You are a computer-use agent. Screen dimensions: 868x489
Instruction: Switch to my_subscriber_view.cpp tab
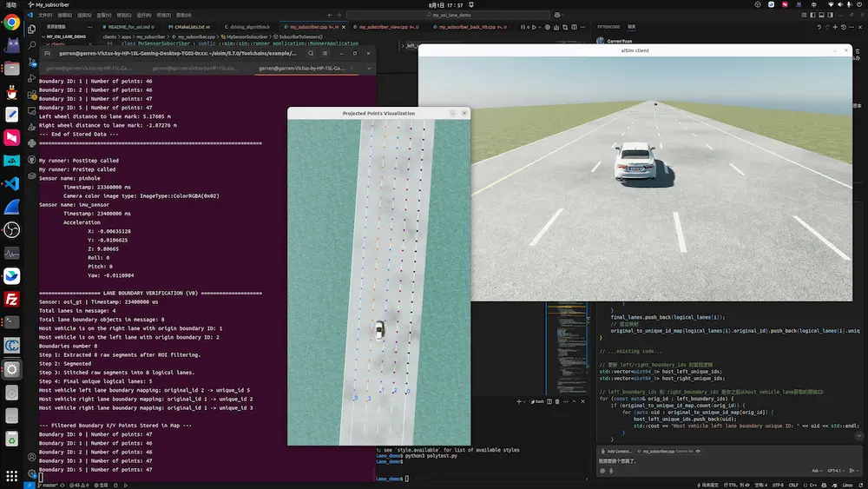pos(386,27)
